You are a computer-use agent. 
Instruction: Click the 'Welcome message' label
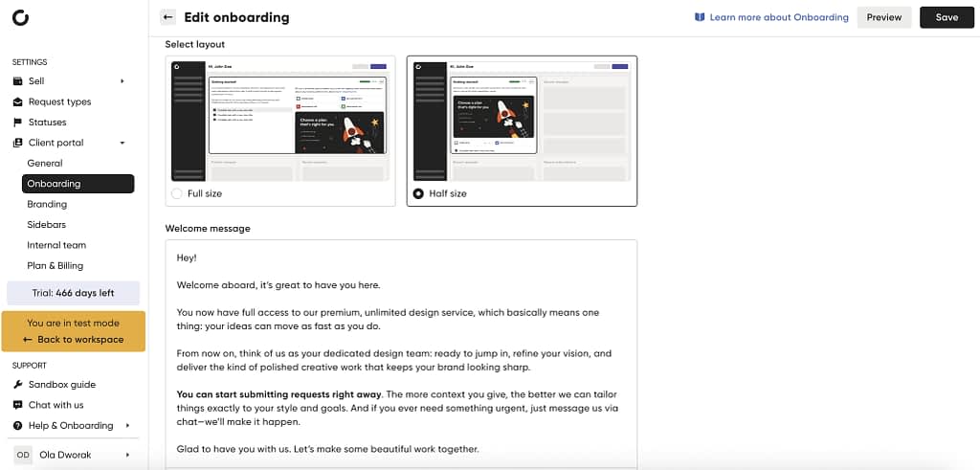coord(208,229)
